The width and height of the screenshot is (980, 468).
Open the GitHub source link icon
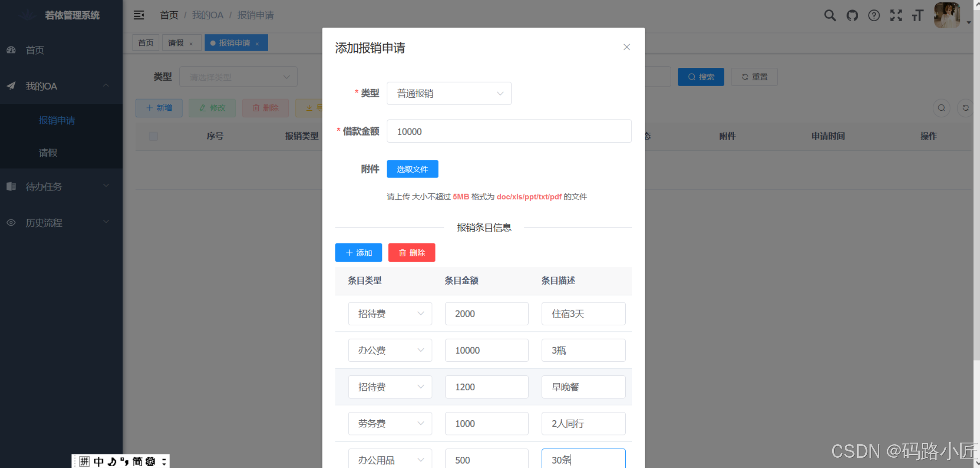[852, 15]
